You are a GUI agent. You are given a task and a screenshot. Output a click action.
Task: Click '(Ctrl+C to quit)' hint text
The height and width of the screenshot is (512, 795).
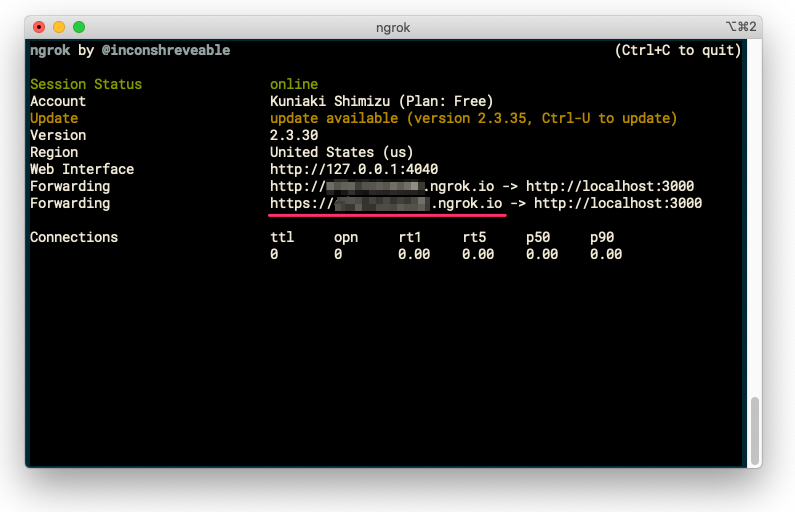pos(678,50)
